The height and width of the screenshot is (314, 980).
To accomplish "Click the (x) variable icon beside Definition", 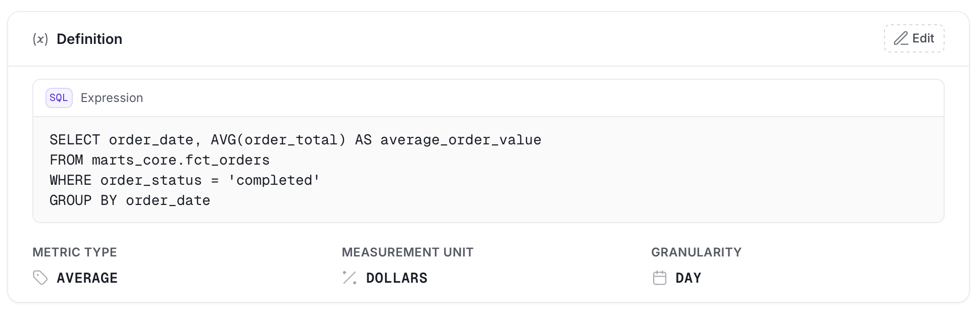I will click(x=40, y=39).
